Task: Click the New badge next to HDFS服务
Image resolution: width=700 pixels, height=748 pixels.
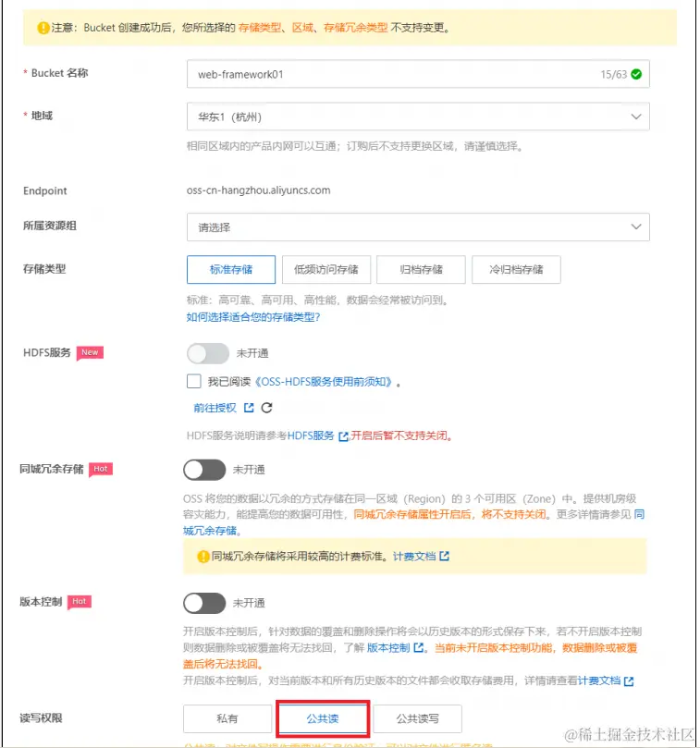Action: pyautogui.click(x=90, y=352)
